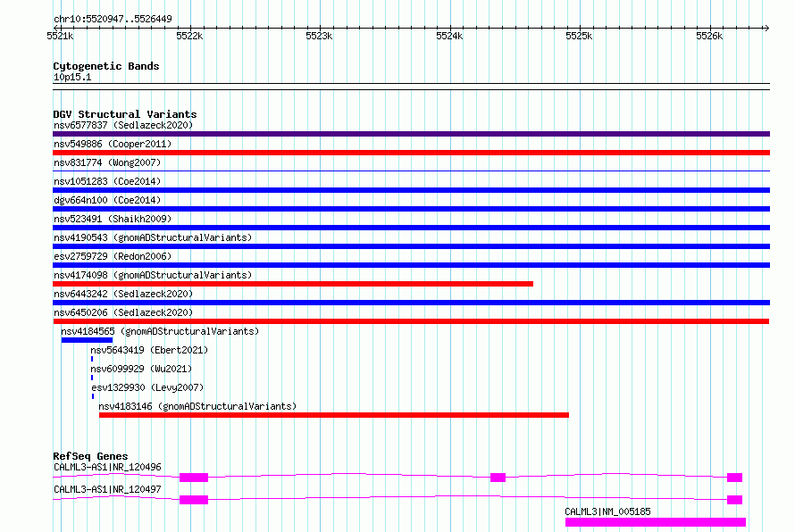Click the 5525k ruler label

click(579, 36)
